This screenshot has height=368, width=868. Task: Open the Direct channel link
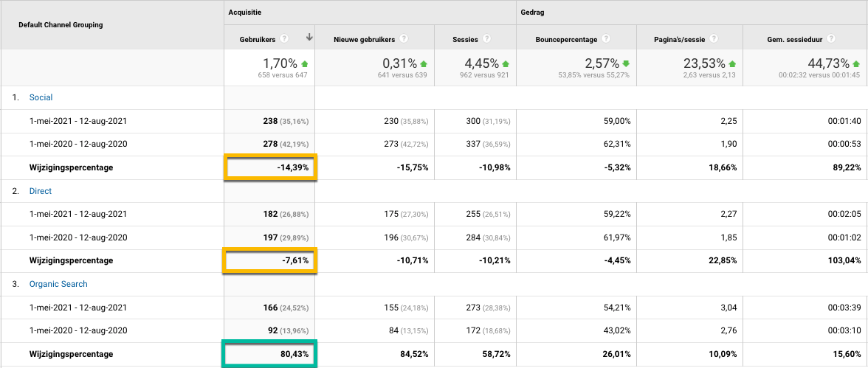point(41,191)
